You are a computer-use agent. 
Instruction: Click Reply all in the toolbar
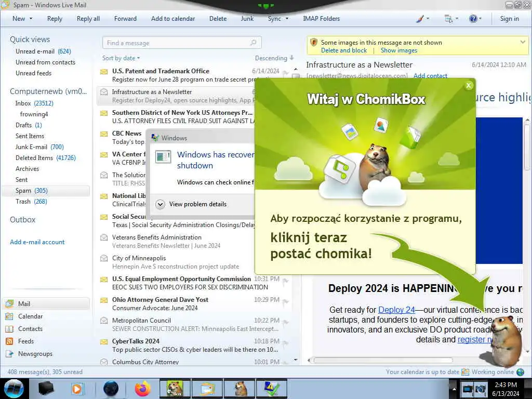coord(88,19)
